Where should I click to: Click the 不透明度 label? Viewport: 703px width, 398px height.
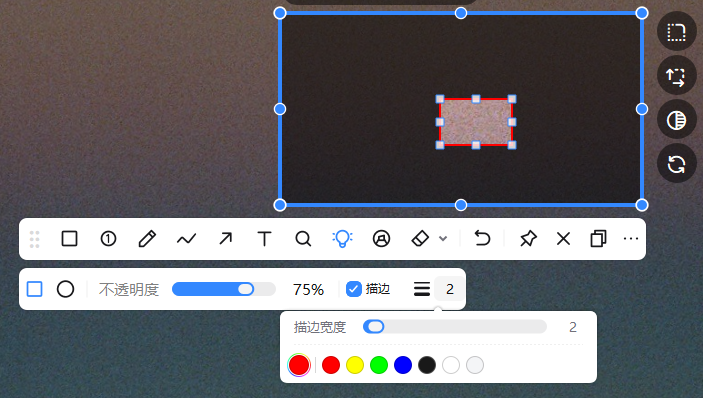[x=129, y=290]
